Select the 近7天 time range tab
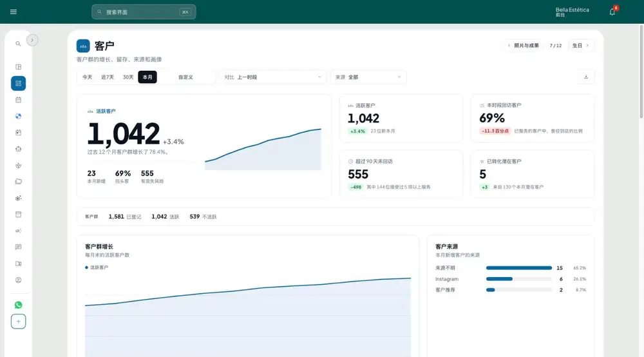This screenshot has height=357, width=644. 107,77
